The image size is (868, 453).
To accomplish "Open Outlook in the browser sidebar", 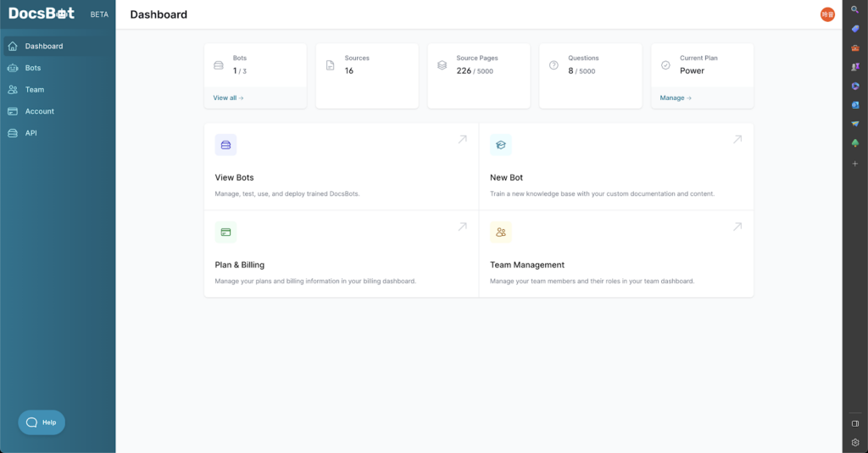I will click(855, 104).
